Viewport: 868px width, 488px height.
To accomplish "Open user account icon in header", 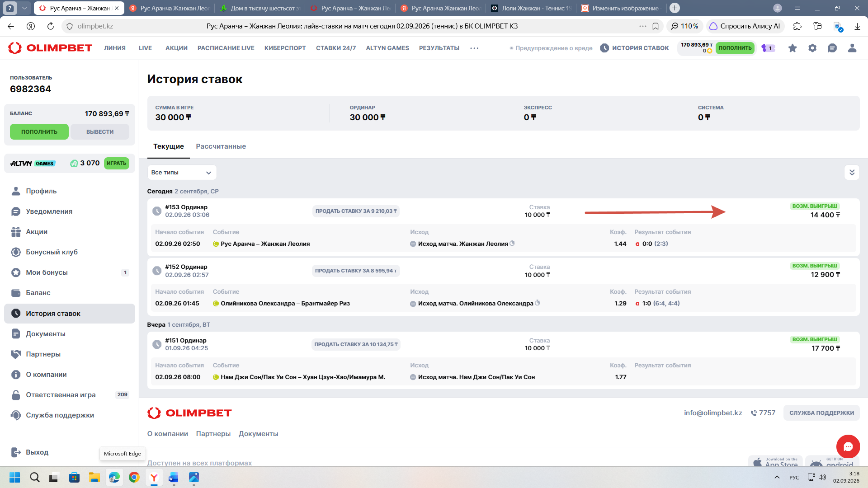I will 852,48.
